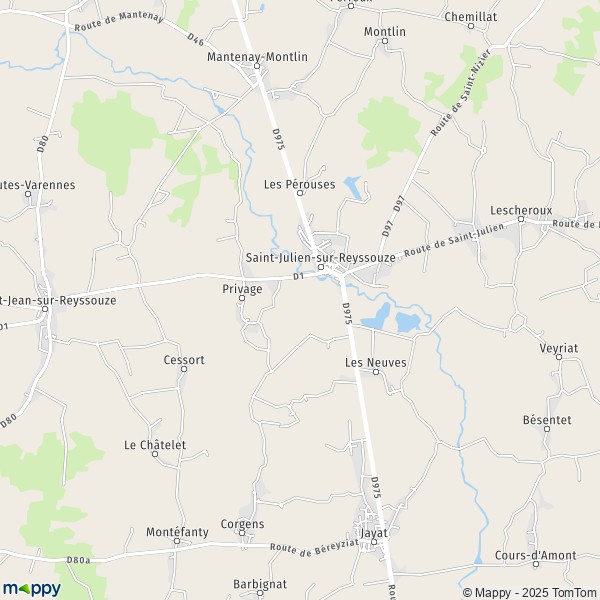Click the Mantenay-Montlin place marker
This screenshot has width=600, height=600.
[257, 66]
